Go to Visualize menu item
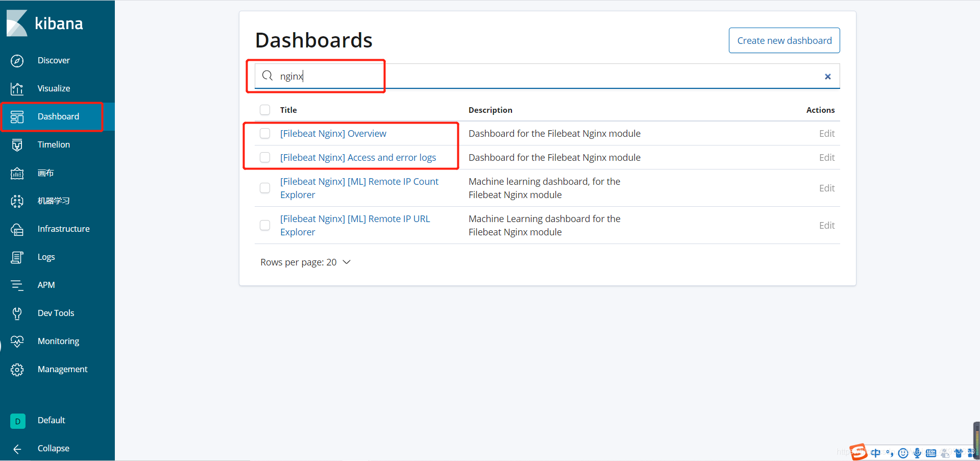 pyautogui.click(x=54, y=88)
